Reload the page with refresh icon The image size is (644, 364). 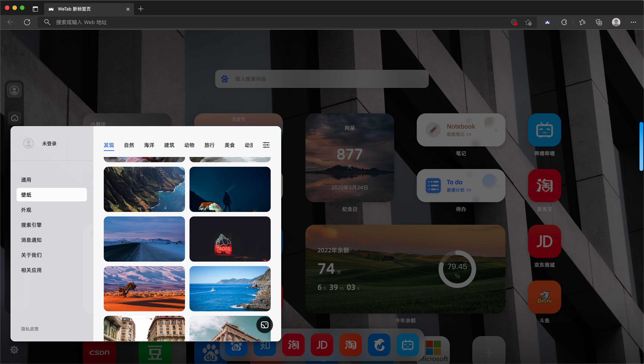(x=27, y=22)
